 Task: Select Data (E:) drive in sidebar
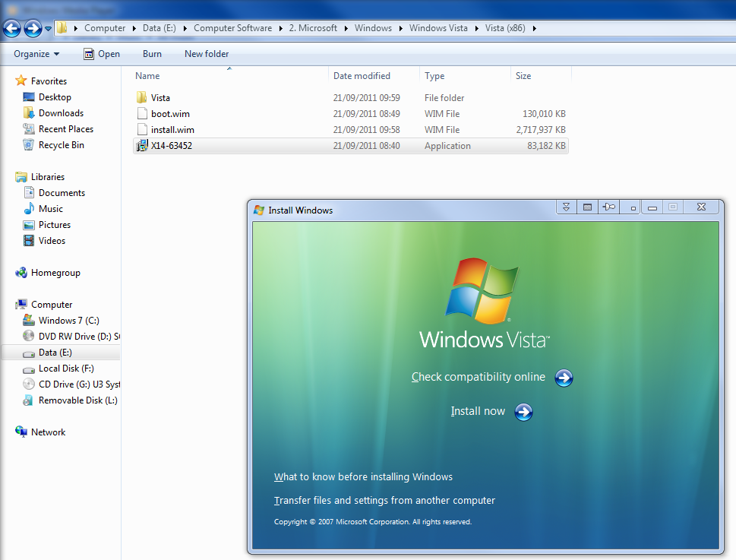pos(55,353)
